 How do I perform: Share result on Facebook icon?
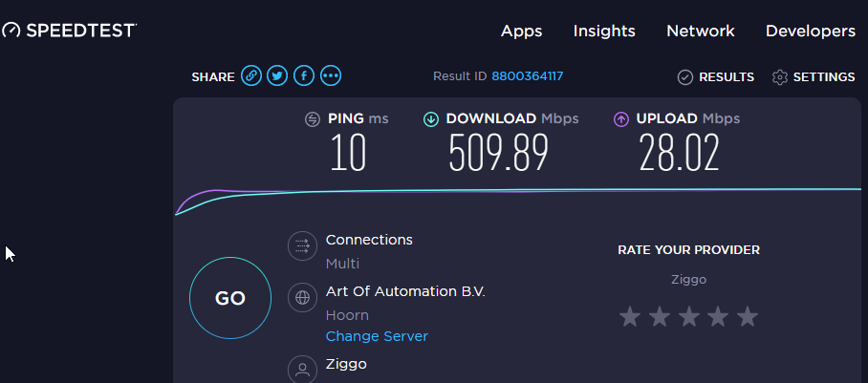point(304,75)
